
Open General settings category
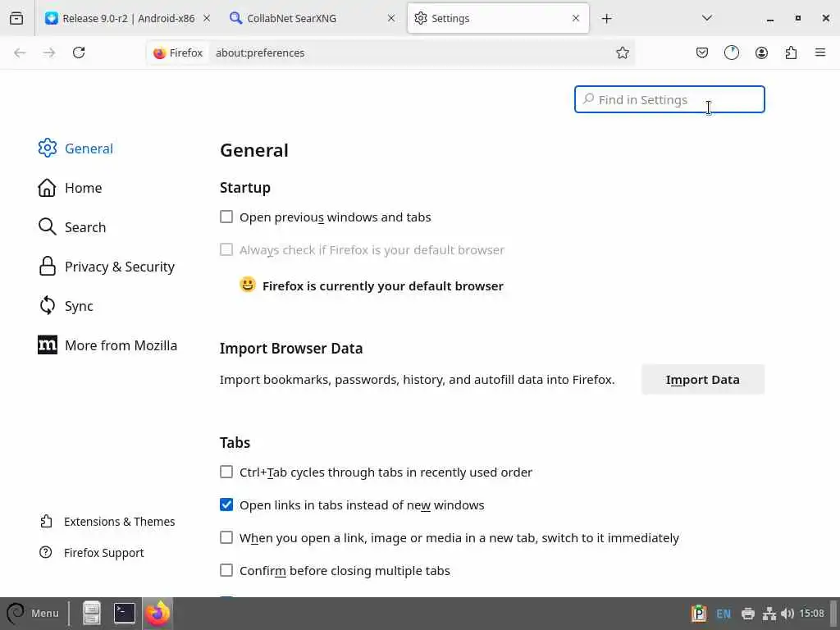click(x=75, y=148)
